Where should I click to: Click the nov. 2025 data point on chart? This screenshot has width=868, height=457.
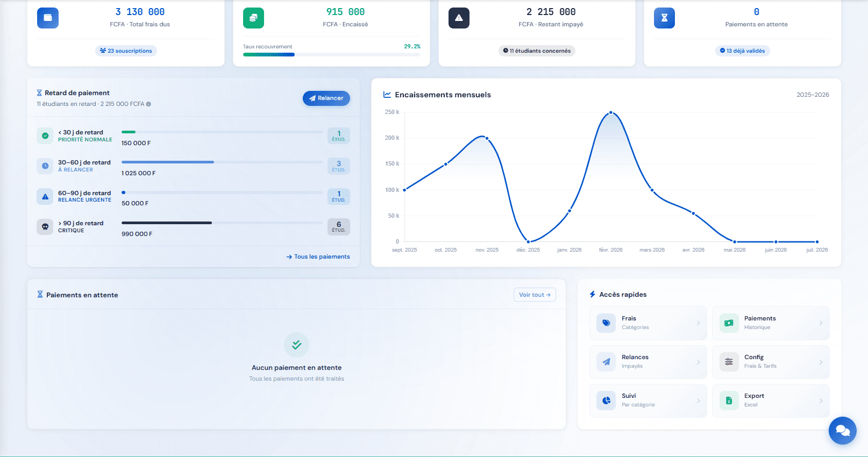[x=487, y=138]
